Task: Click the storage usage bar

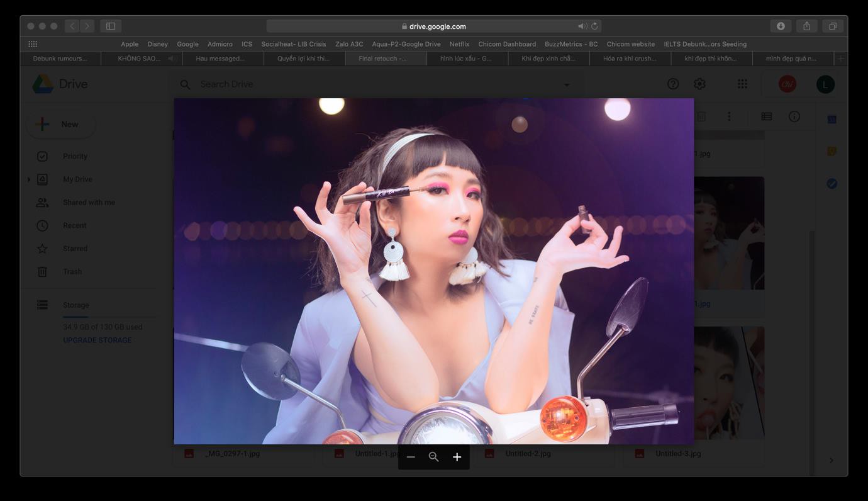Action: click(109, 317)
